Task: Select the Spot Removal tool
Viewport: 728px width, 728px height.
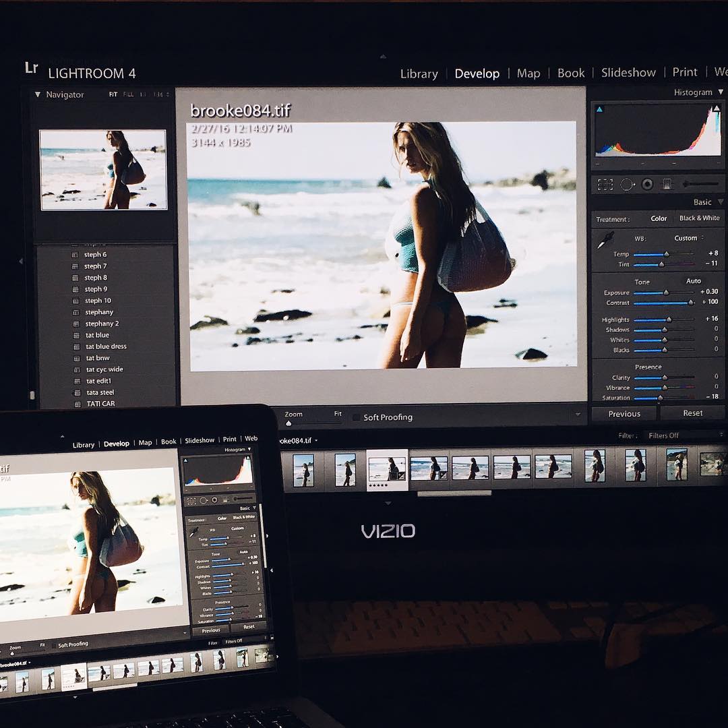Action: point(626,184)
